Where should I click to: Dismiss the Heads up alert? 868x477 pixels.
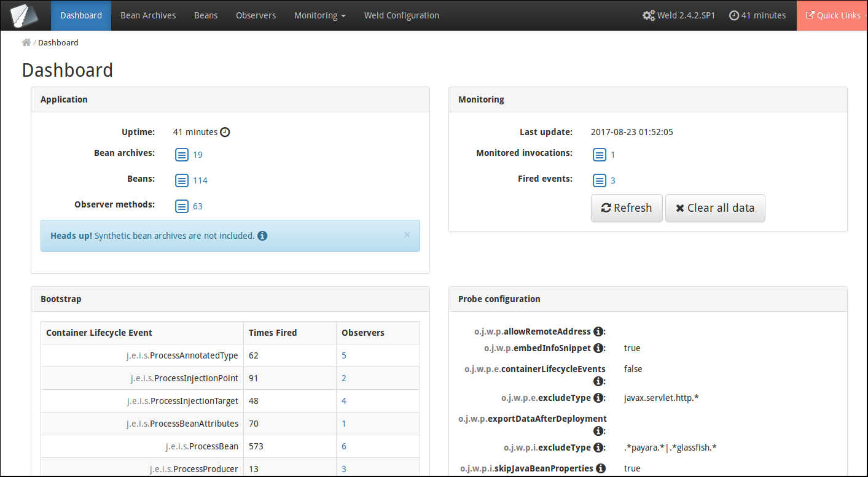click(407, 235)
